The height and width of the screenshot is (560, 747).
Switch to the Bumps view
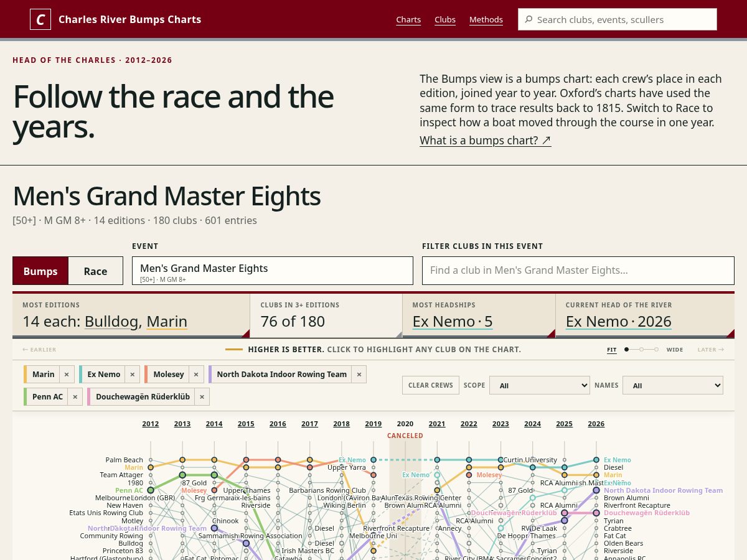pos(40,271)
